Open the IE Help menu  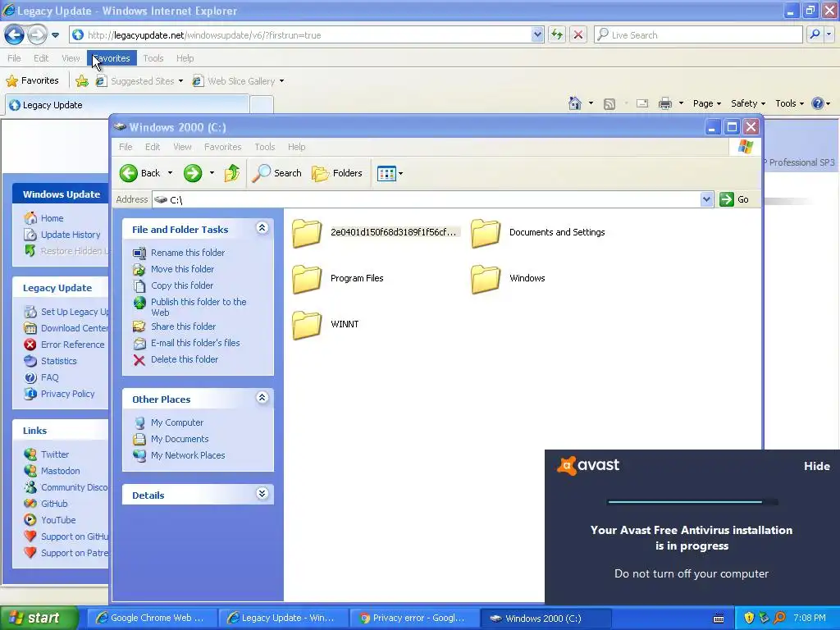tap(185, 58)
